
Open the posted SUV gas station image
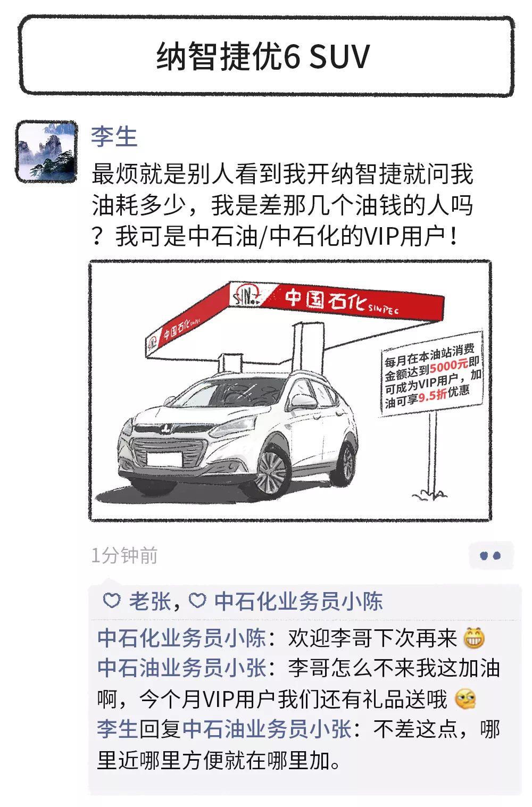pos(290,390)
